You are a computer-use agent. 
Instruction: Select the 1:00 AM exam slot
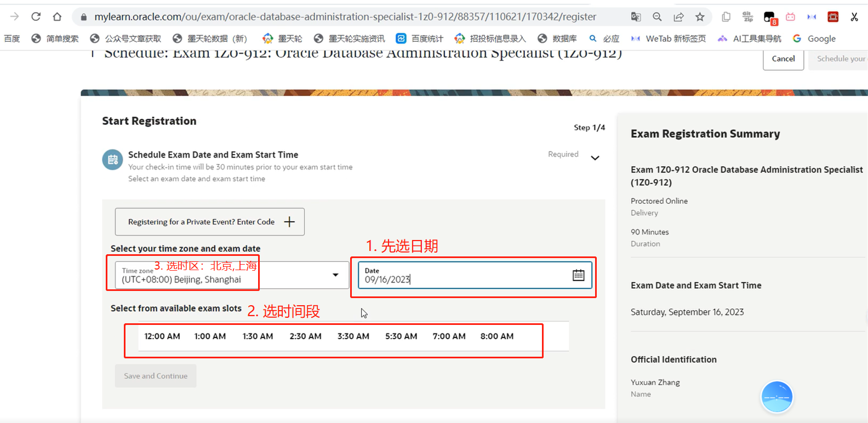210,336
